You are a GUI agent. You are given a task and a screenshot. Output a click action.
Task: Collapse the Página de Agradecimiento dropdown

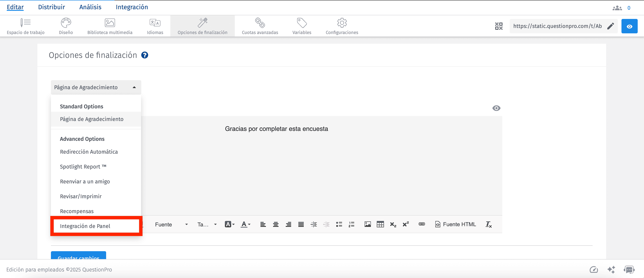coord(134,87)
